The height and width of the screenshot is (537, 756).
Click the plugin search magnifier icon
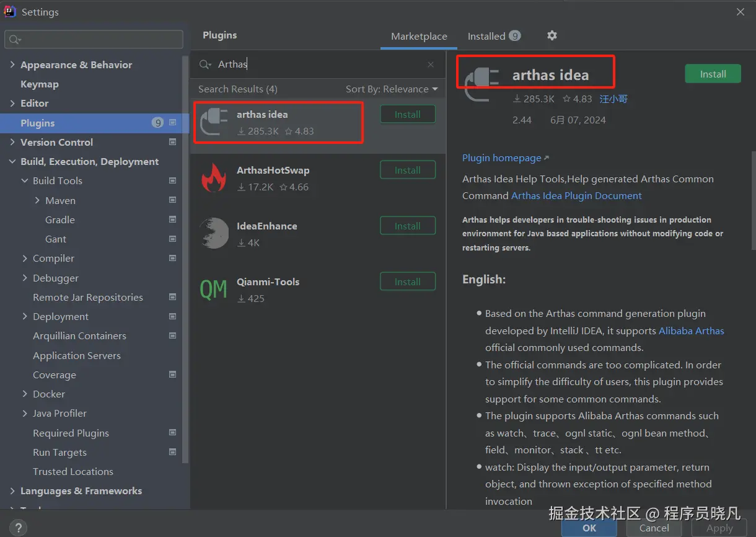click(205, 64)
